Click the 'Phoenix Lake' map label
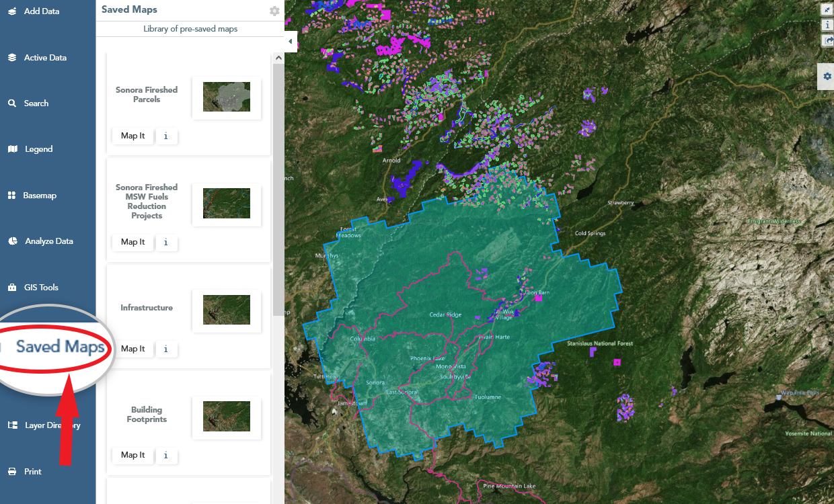This screenshot has height=504, width=834. coord(428,358)
